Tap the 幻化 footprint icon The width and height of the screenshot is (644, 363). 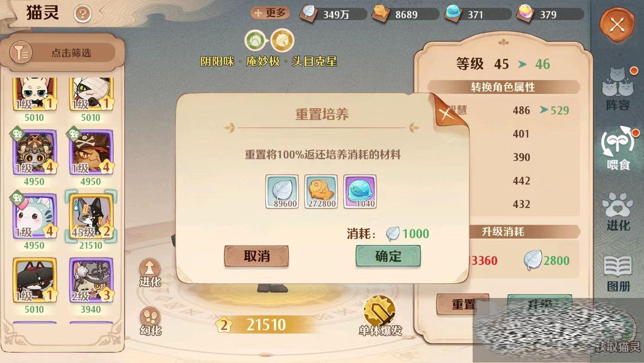pos(150,321)
